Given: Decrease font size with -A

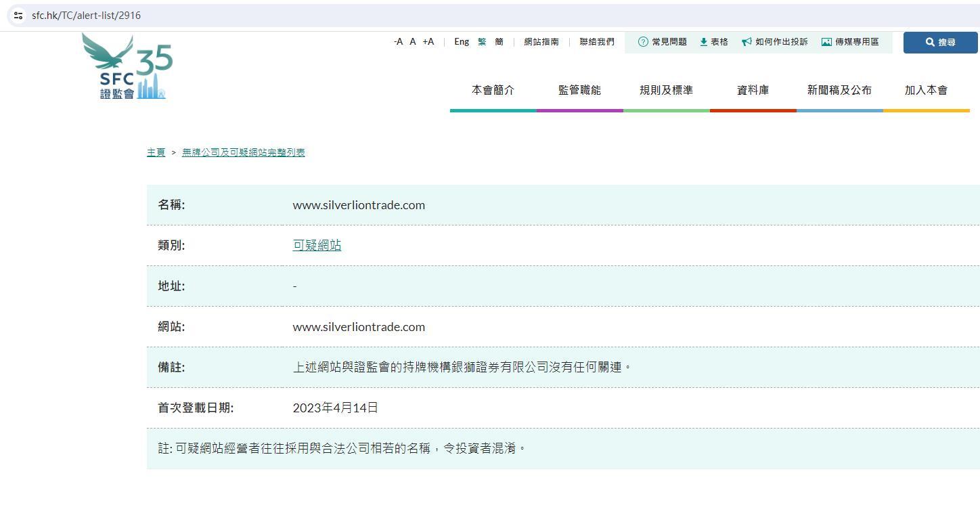Looking at the screenshot, I should [398, 42].
